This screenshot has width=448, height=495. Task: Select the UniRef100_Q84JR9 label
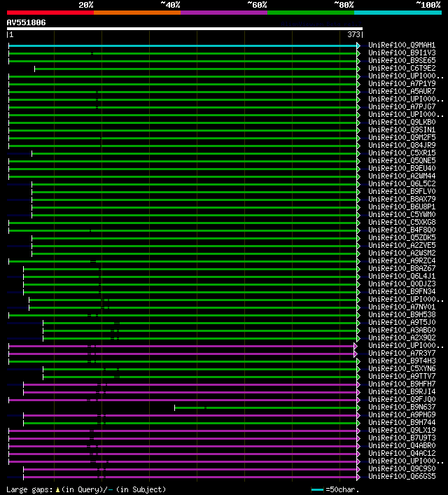click(402, 145)
